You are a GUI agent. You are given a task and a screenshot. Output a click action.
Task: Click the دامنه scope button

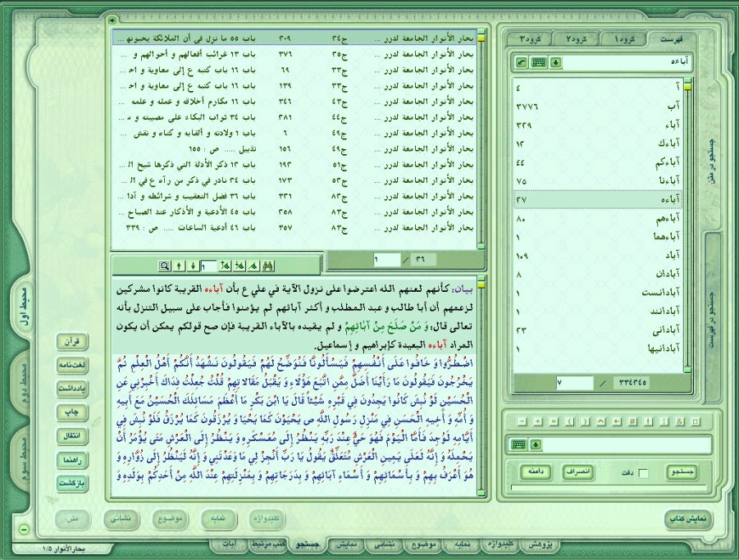pyautogui.click(x=536, y=472)
